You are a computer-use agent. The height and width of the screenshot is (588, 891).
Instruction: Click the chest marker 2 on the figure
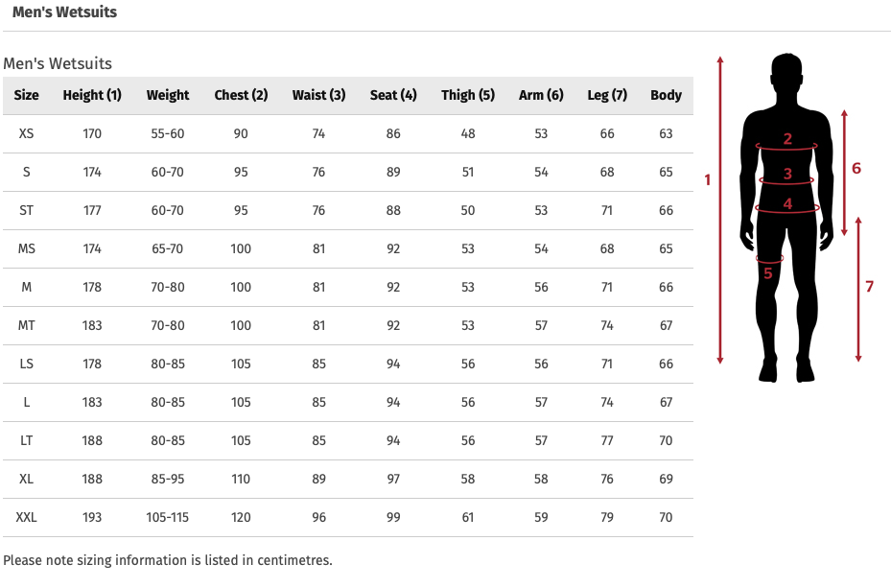787,139
